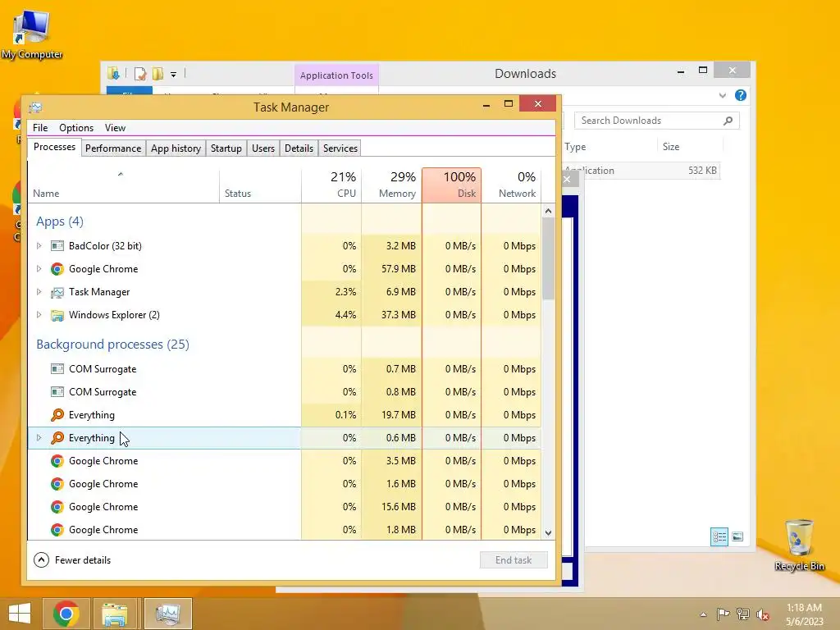Switch to the Startup tab
This screenshot has height=630, width=840.
(226, 148)
